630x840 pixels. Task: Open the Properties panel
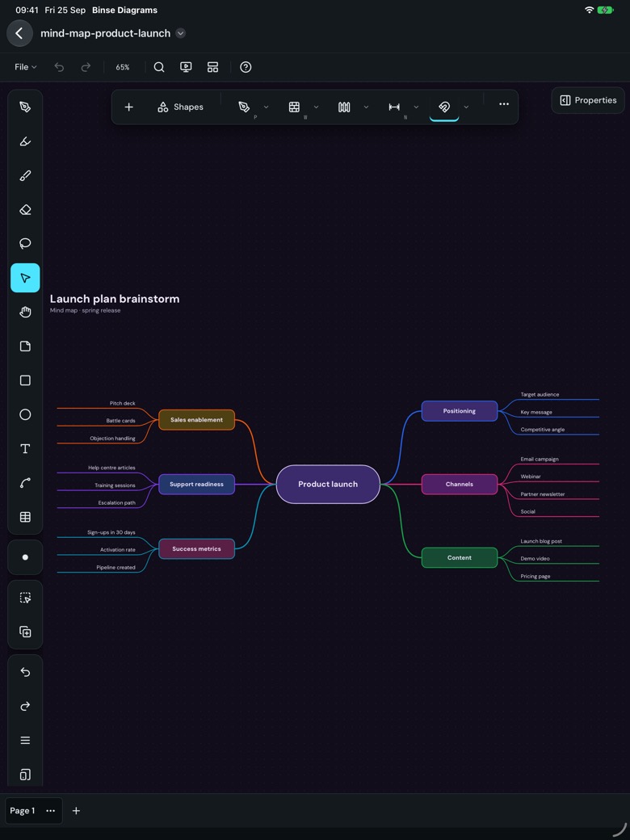coord(588,100)
